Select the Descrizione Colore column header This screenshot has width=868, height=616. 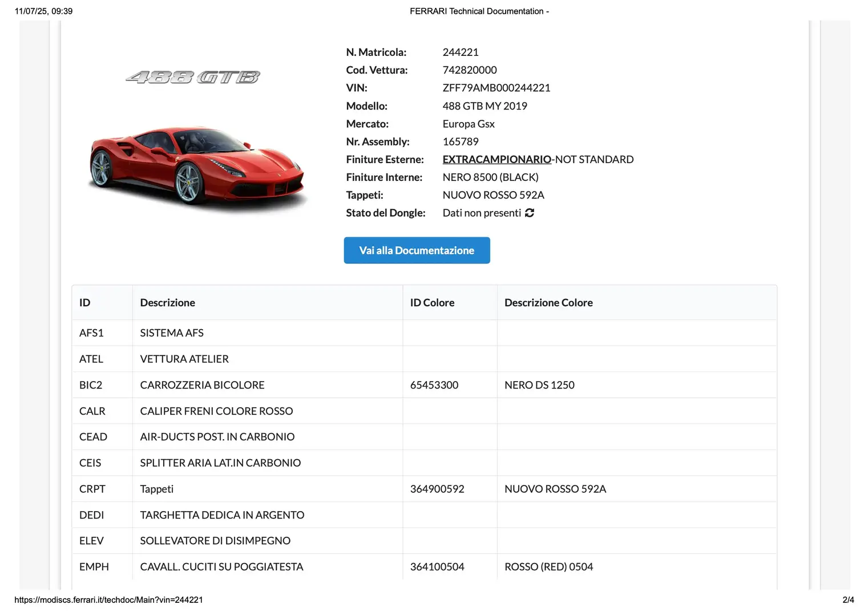pyautogui.click(x=637, y=303)
